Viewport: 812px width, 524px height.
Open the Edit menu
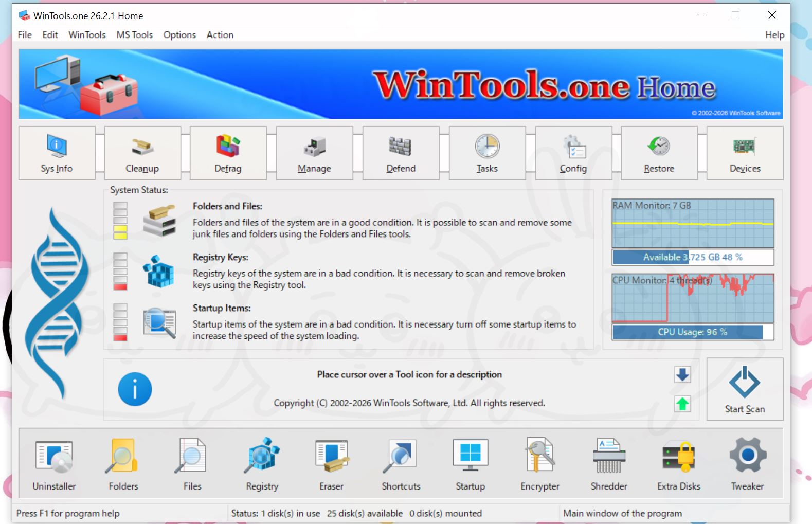coord(50,34)
